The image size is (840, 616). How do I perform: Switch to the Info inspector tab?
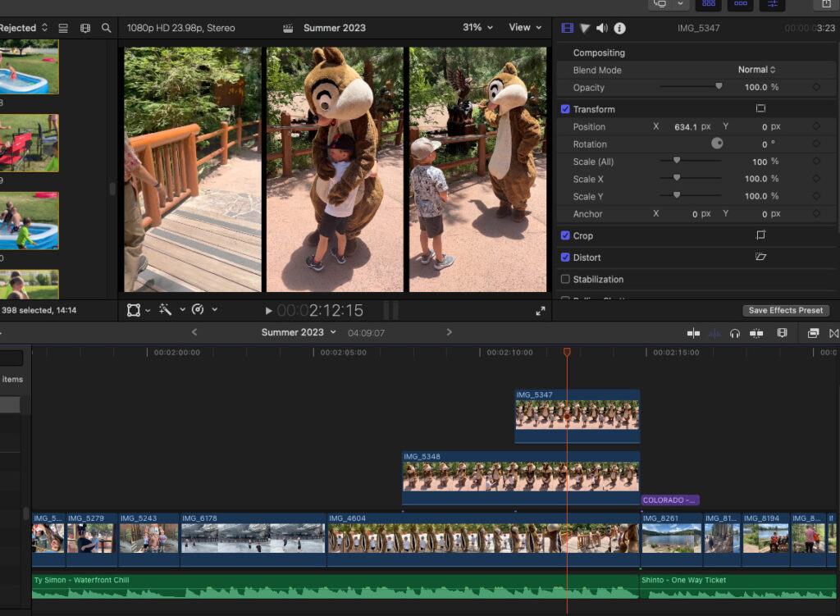(619, 28)
